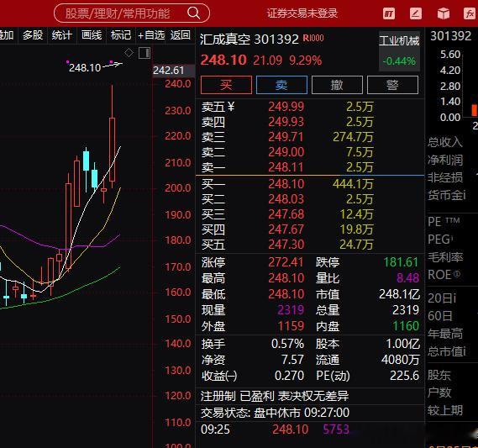This screenshot has width=478, height=448.
Task: Click the 买四 price 247.67
Action: coord(286,229)
